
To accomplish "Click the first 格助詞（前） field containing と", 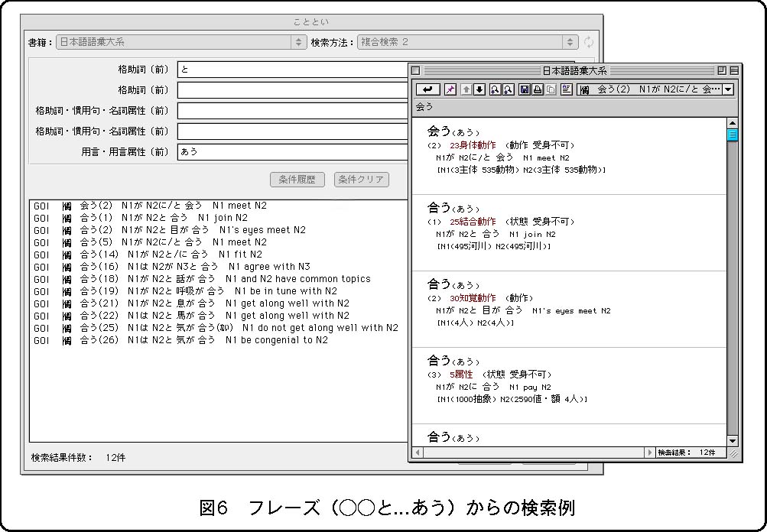I will coord(293,70).
